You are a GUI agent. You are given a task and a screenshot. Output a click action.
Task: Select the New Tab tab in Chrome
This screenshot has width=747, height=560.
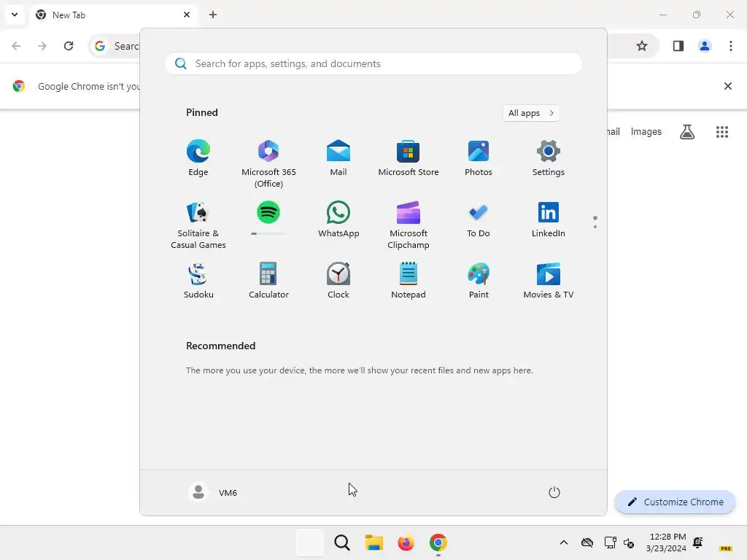[114, 15]
